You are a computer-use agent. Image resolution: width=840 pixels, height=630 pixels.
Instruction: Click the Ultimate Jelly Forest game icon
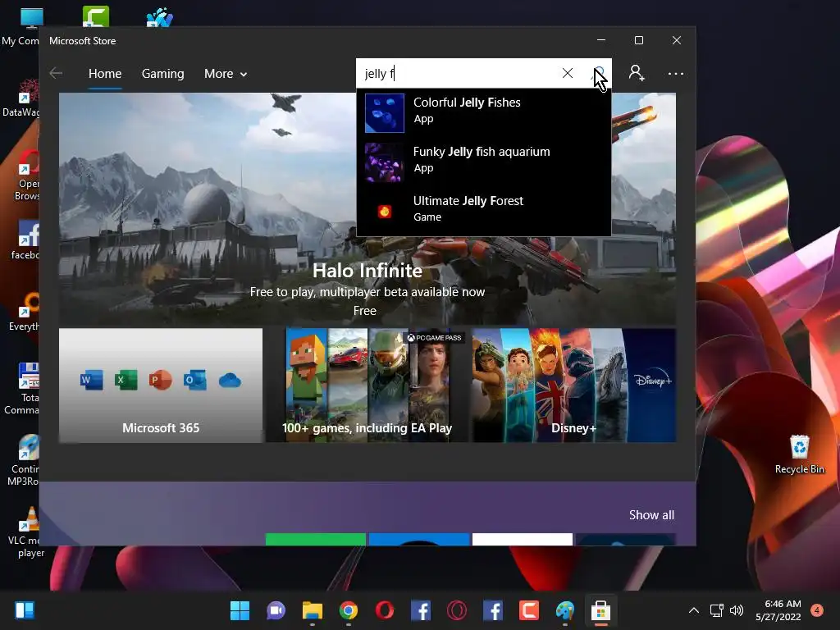(385, 212)
